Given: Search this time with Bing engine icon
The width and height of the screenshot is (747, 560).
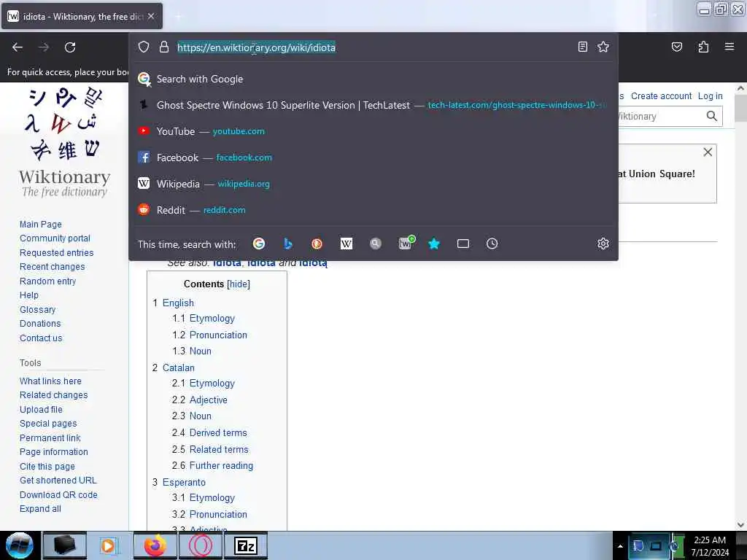Looking at the screenshot, I should (x=287, y=244).
